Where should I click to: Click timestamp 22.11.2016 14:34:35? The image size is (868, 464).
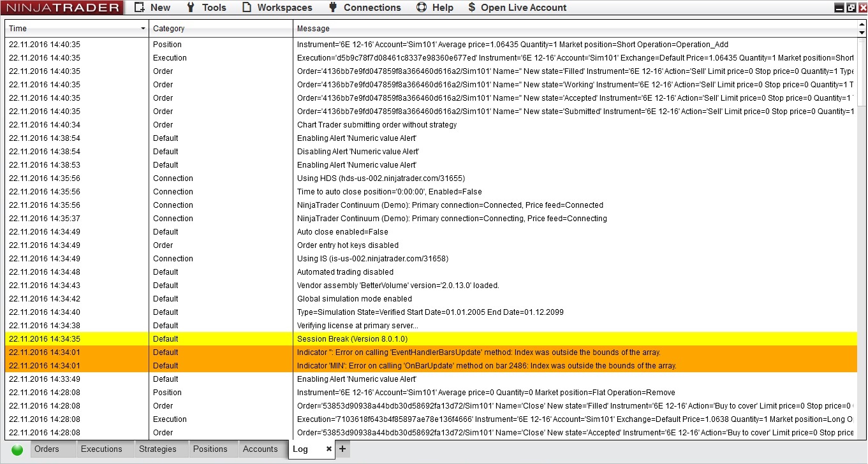pyautogui.click(x=45, y=339)
